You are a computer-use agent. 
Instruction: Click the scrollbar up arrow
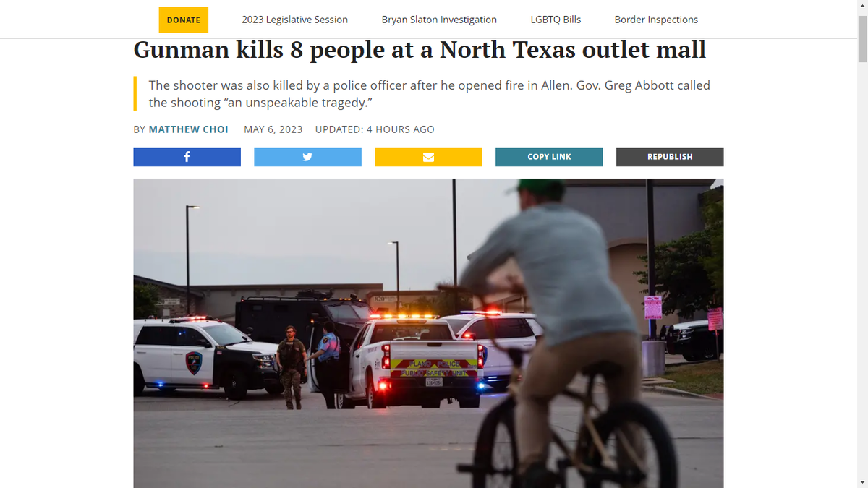[861, 6]
